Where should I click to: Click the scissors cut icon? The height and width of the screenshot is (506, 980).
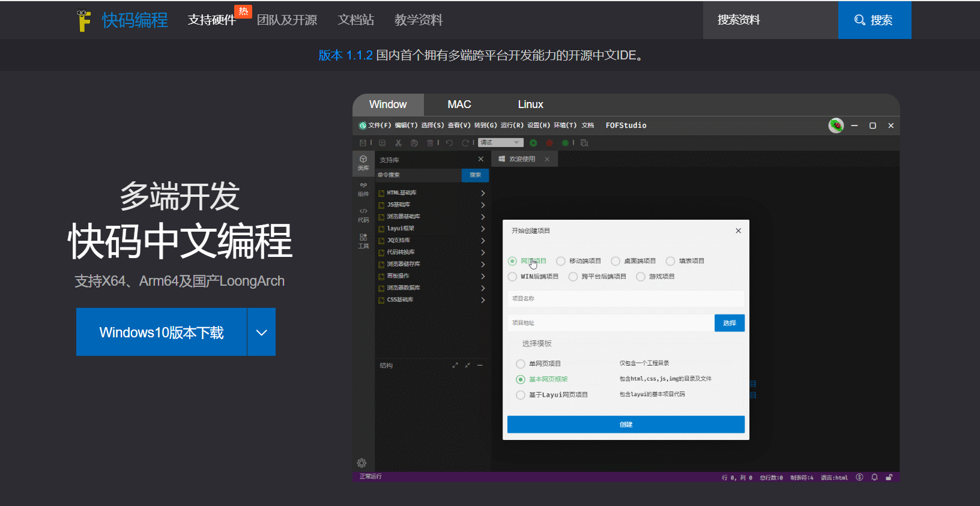[398, 143]
